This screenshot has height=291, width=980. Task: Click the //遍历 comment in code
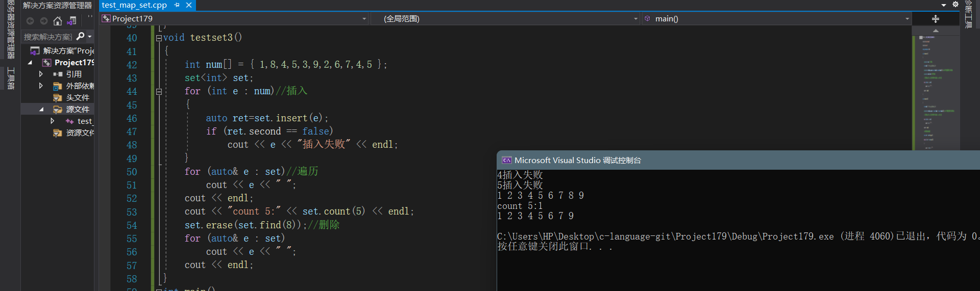point(302,171)
